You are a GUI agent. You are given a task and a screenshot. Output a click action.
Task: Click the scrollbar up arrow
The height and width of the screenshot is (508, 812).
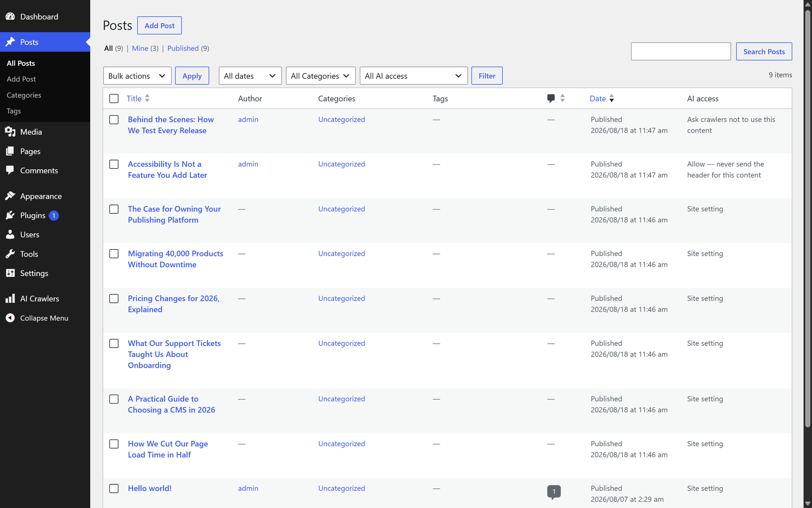pyautogui.click(x=808, y=4)
